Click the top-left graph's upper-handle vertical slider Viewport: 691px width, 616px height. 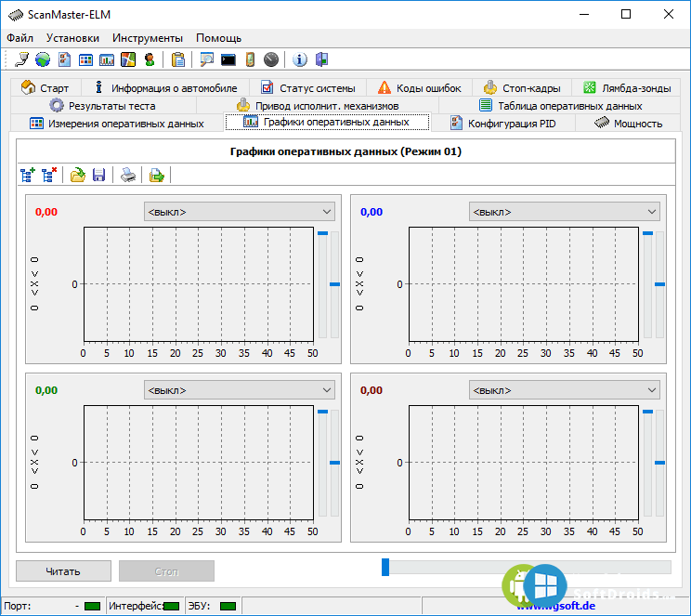click(x=322, y=284)
